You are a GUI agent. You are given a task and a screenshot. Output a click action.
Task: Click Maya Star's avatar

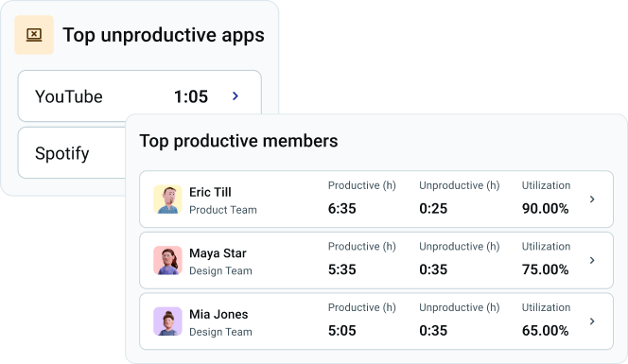point(167,260)
